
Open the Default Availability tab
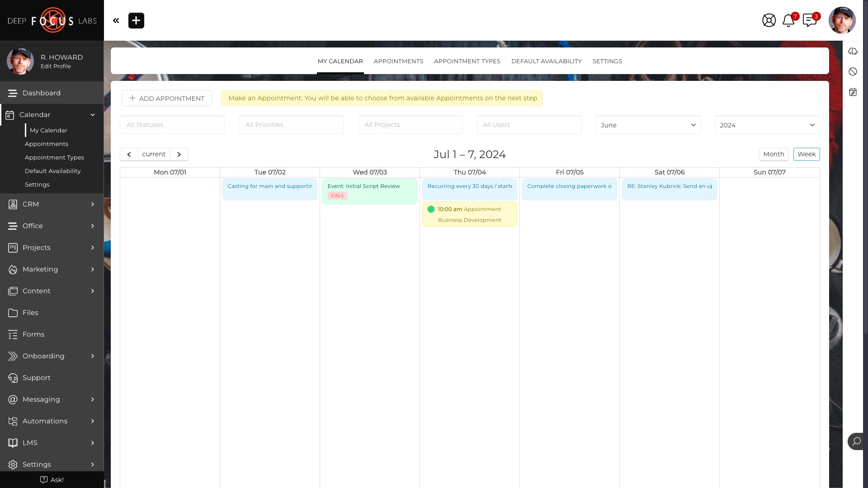click(x=546, y=61)
